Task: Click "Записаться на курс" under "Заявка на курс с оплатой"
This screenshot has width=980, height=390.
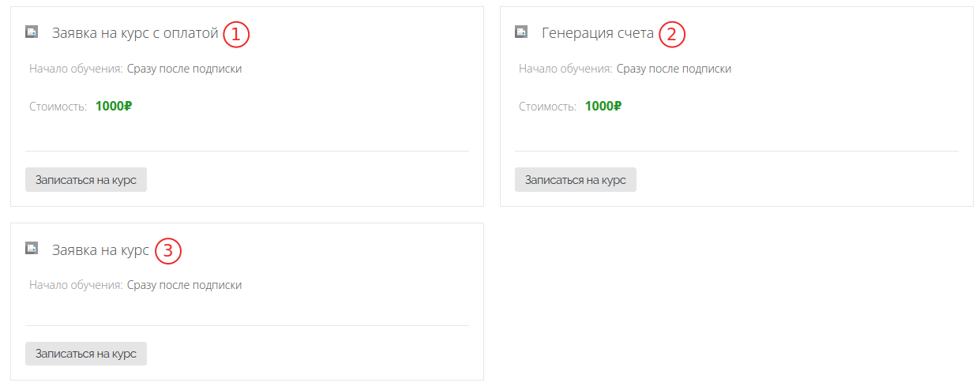Action: 86,179
